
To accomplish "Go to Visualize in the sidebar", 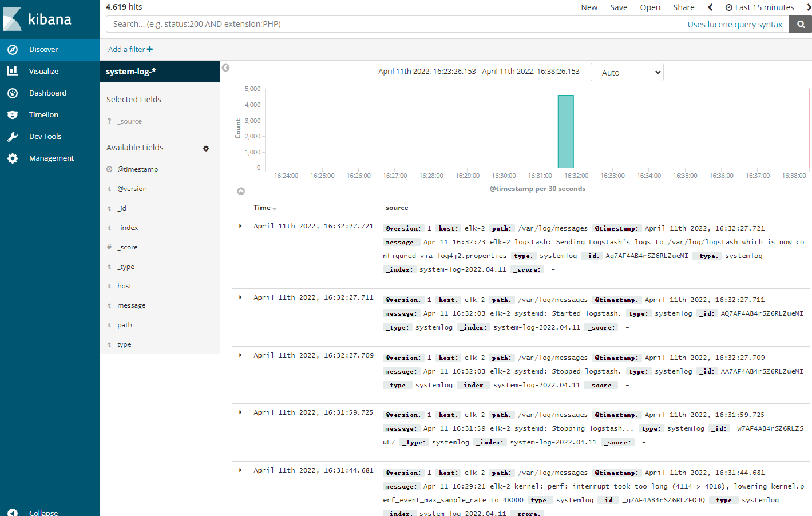I will click(43, 72).
